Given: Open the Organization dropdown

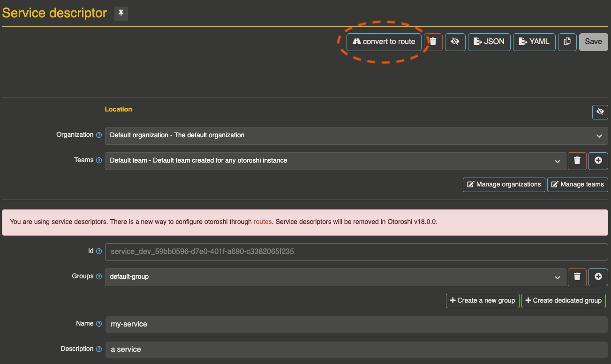Looking at the screenshot, I should coord(356,135).
